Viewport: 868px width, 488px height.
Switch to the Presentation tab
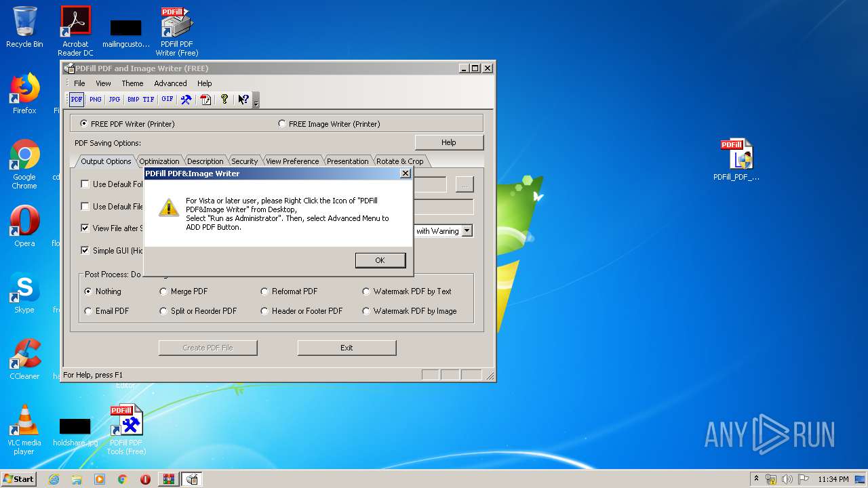click(347, 161)
